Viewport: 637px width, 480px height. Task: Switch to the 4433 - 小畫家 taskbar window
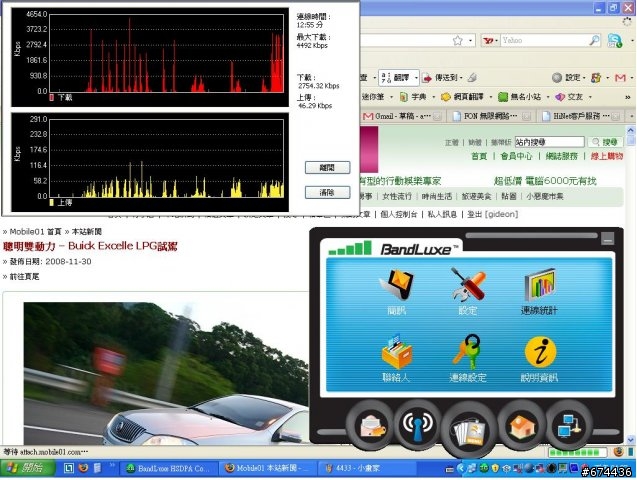366,468
